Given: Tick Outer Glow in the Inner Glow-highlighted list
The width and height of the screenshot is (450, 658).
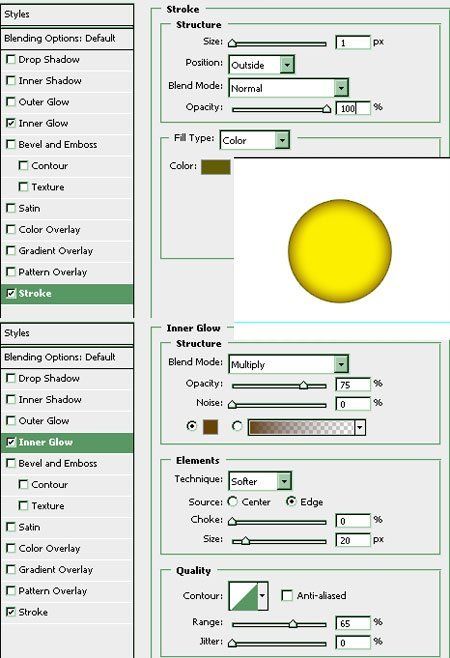Looking at the screenshot, I should (x=11, y=420).
